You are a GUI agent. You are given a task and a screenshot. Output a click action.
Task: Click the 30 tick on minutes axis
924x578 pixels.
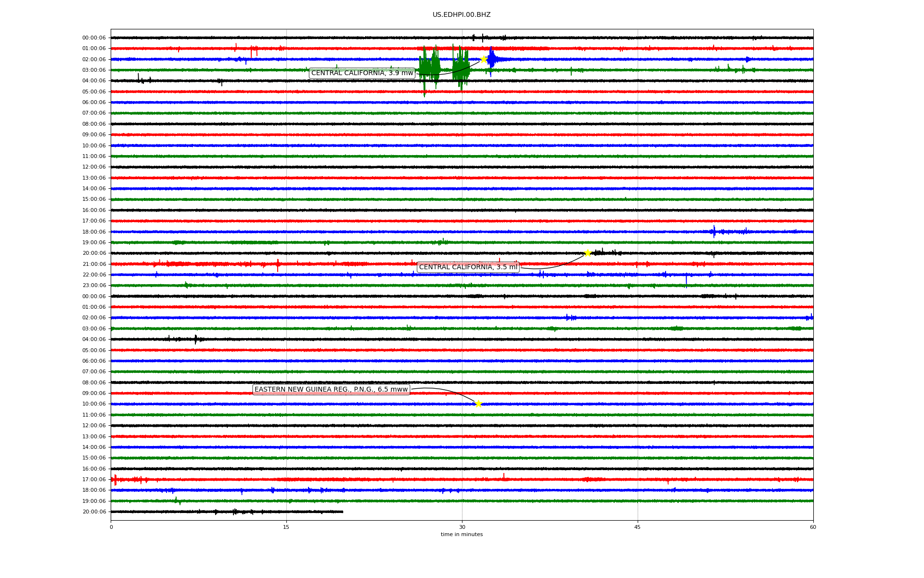pos(462,527)
